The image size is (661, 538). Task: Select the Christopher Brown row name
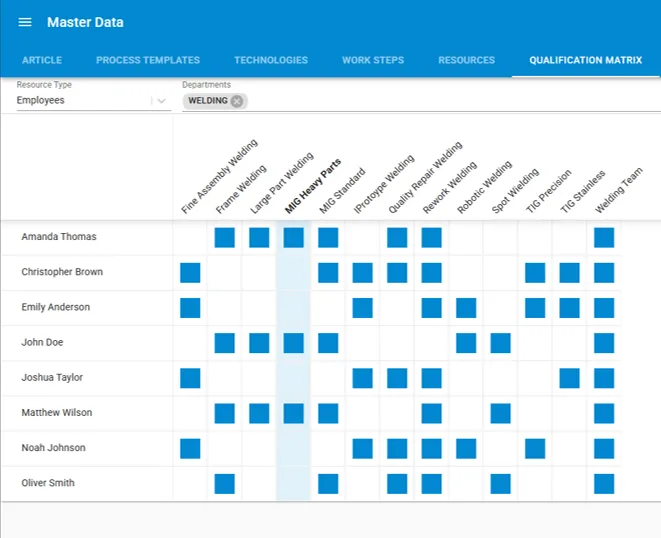coord(62,272)
